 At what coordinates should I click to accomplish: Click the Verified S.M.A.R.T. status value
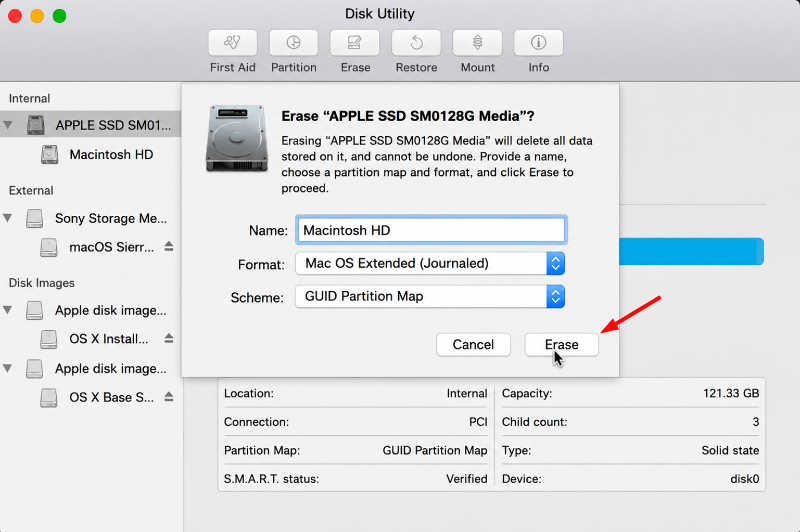tap(467, 479)
